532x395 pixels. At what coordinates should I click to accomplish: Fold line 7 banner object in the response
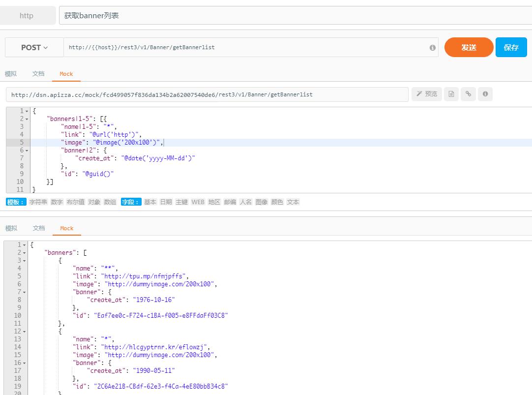pos(25,292)
